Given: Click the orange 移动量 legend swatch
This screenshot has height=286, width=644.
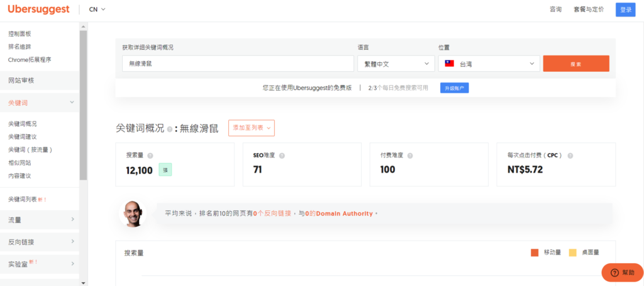Looking at the screenshot, I should point(535,253).
